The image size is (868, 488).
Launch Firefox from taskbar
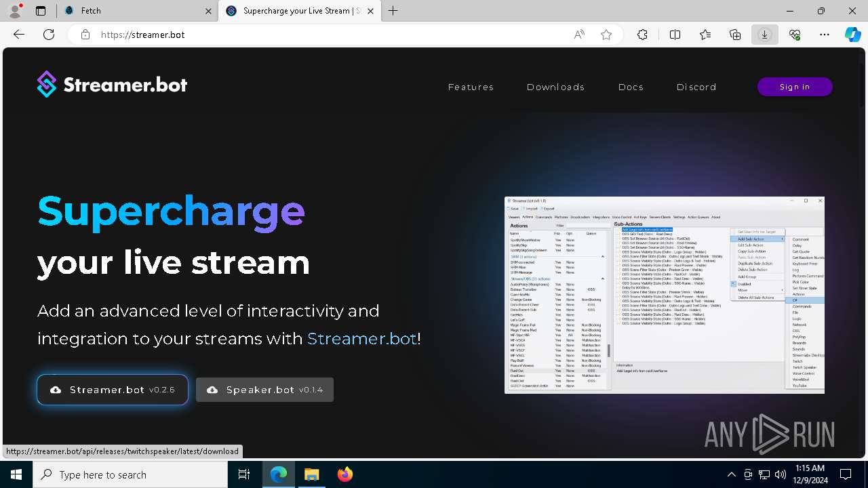(x=345, y=474)
